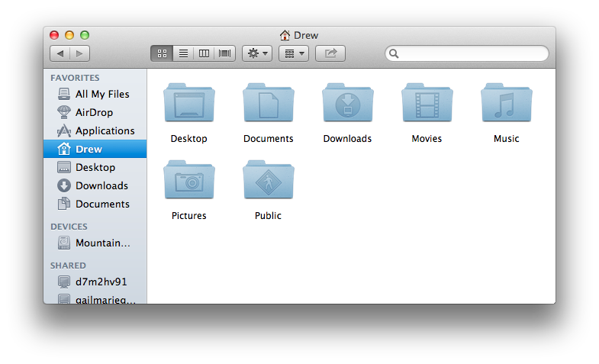Open Desktop in the sidebar favorites
This screenshot has width=599, height=364.
coord(95,167)
